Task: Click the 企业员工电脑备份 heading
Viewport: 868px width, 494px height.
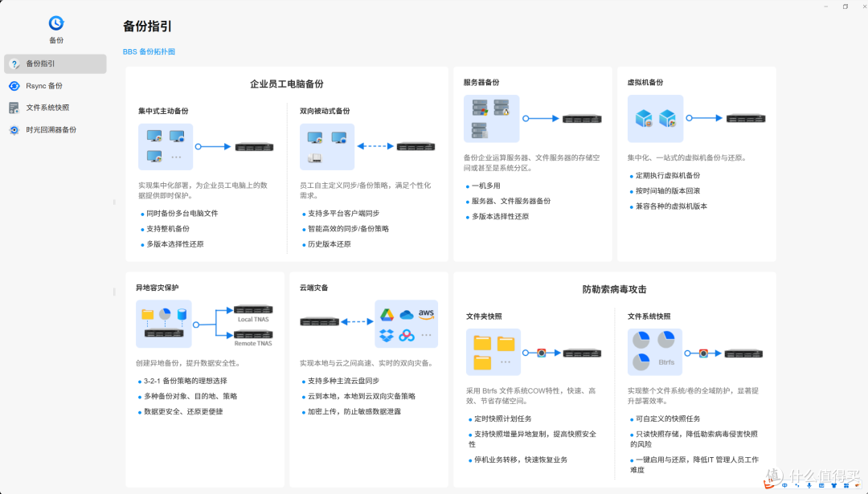Action: tap(287, 84)
